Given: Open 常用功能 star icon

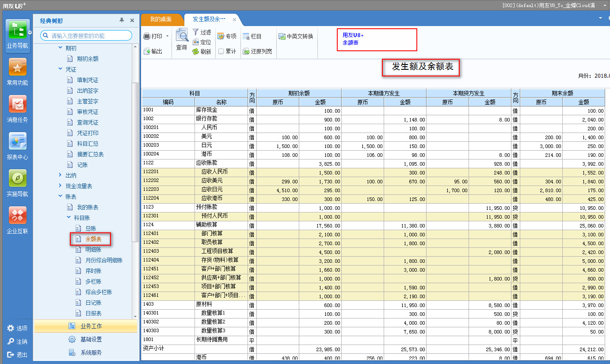Looking at the screenshot, I should 17,68.
